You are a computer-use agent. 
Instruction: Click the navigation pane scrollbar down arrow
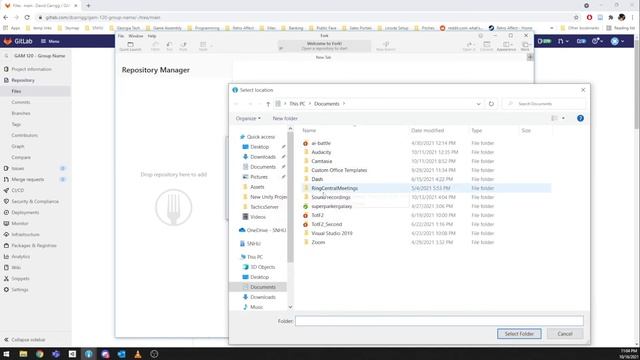point(290,307)
